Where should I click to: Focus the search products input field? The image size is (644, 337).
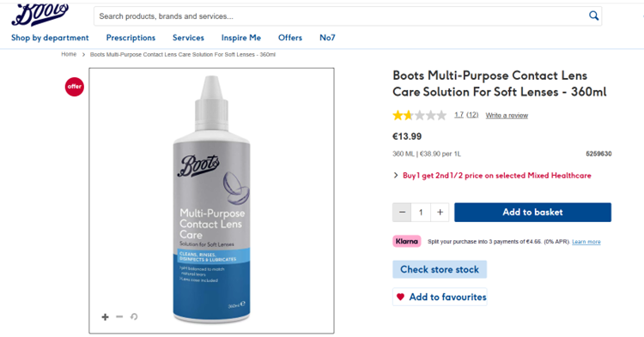point(341,16)
